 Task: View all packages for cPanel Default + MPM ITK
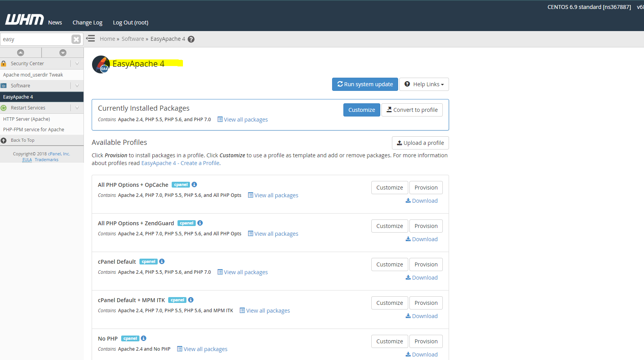(265, 311)
